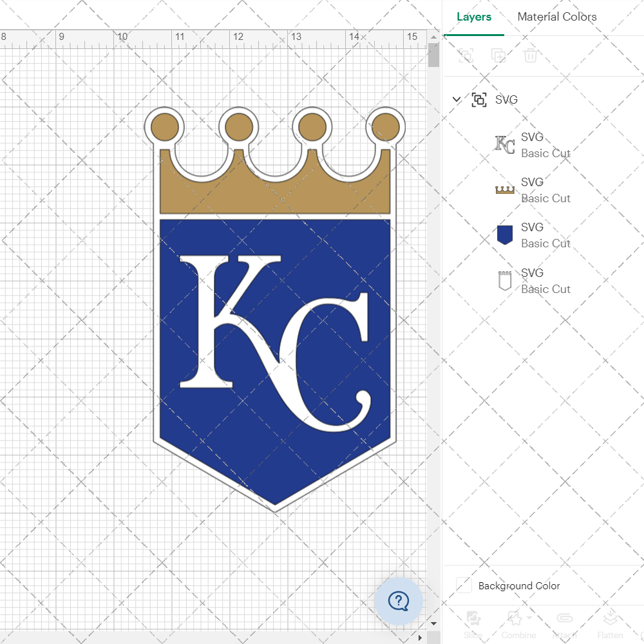
Task: Click the gold crown band on canvas
Action: click(275, 199)
